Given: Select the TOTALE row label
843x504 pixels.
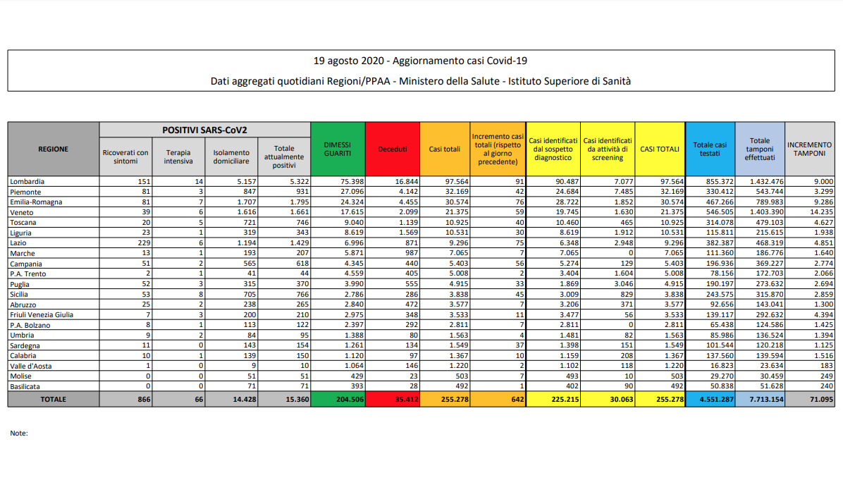Looking at the screenshot, I should [54, 400].
